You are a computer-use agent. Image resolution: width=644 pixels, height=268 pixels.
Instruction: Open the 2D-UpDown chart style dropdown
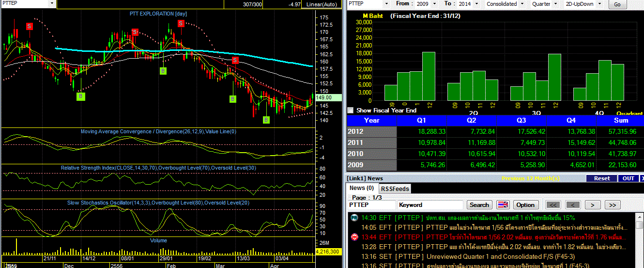[600, 3]
